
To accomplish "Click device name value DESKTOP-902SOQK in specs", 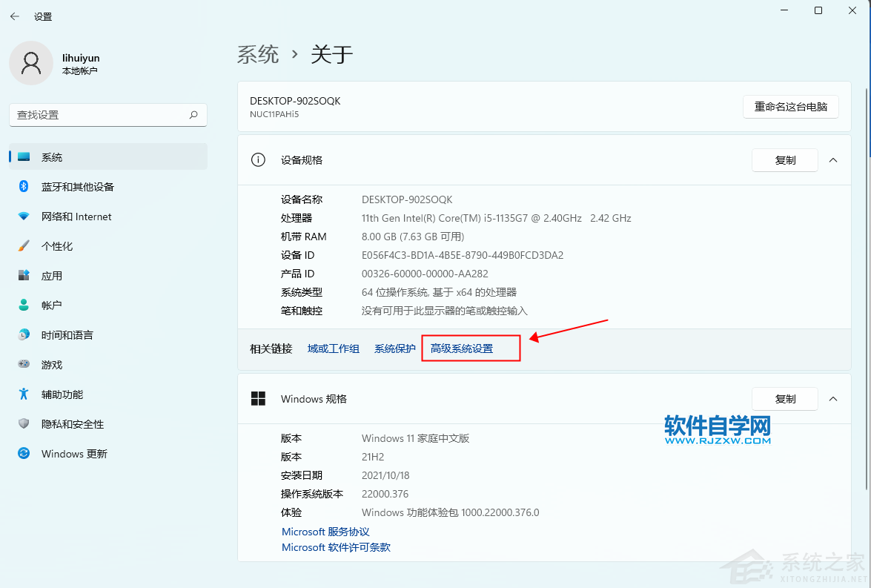I will coord(407,199).
